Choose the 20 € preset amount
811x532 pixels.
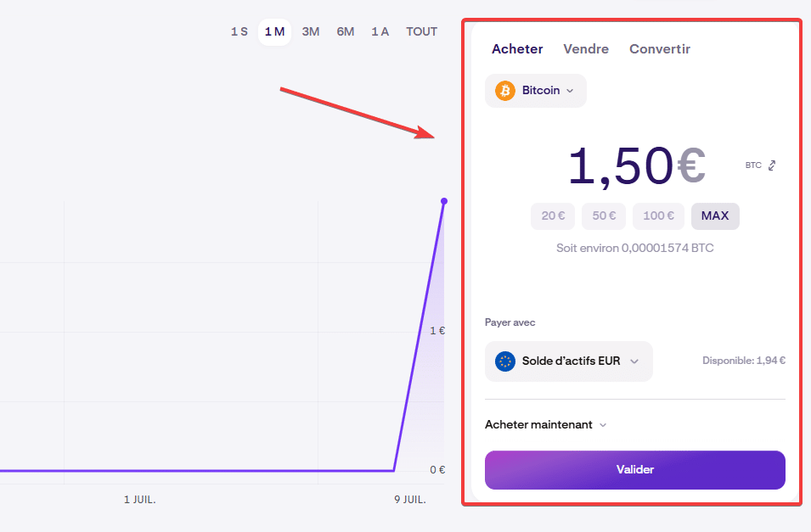pyautogui.click(x=552, y=216)
